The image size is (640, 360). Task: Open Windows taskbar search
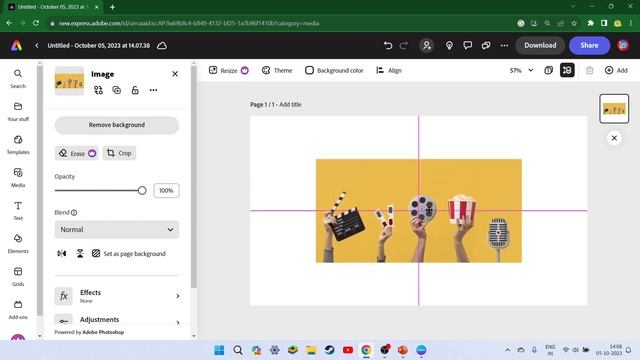click(x=238, y=350)
